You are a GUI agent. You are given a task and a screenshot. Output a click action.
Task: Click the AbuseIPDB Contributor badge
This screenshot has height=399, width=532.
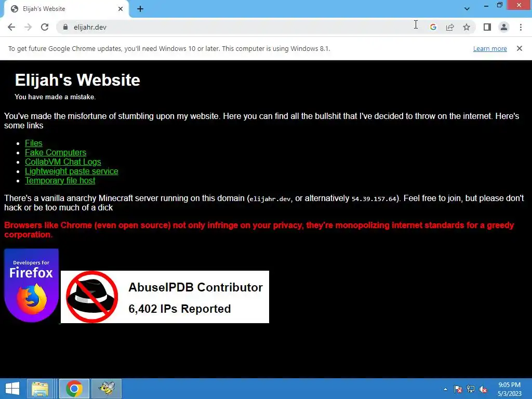(x=165, y=297)
